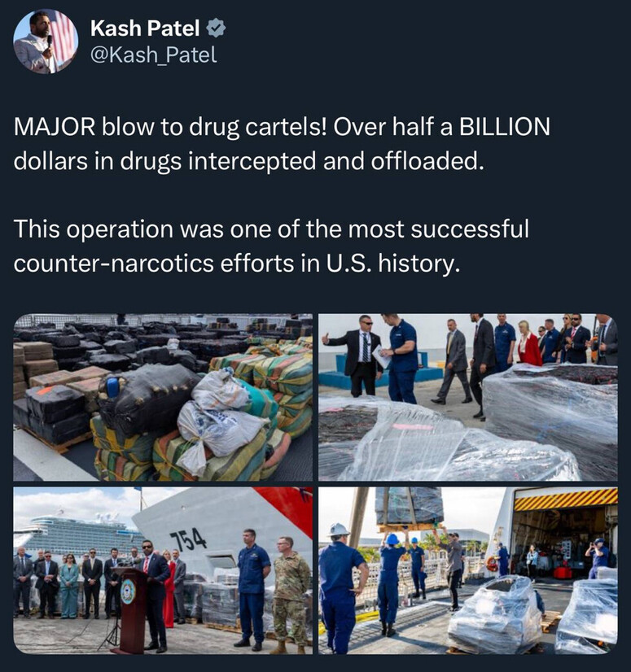Image resolution: width=631 pixels, height=672 pixels.
Task: Open the photo of officials walking past wrapped pallets
Action: [x=468, y=397]
